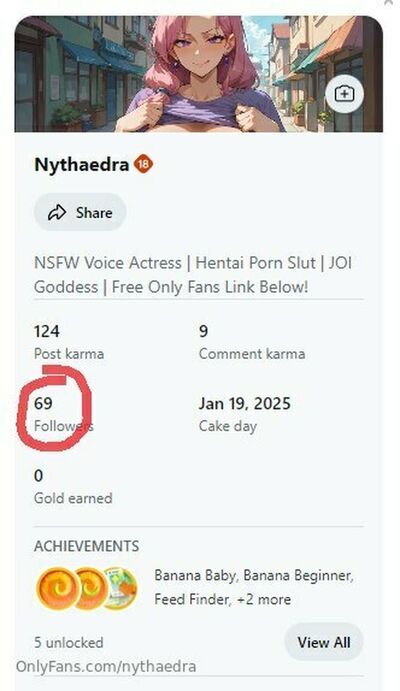Screen dimensions: 400x691
Task: Close the profile card with top-right X
Action: point(389,2)
